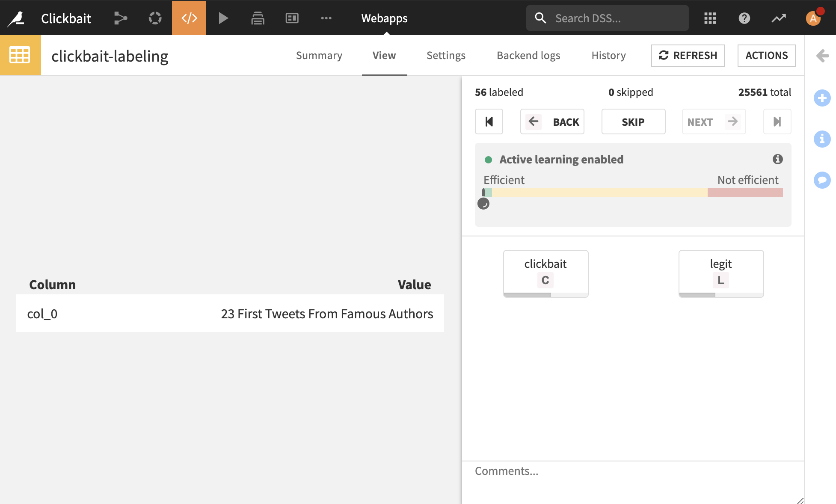836x504 pixels.
Task: Click the efficiency indicator handle
Action: pyautogui.click(x=483, y=204)
